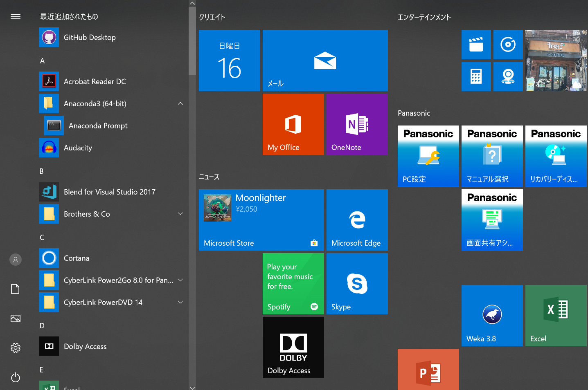Launch GitHub Desktop from recently added
Screen dimensions: 588x390
click(x=113, y=37)
